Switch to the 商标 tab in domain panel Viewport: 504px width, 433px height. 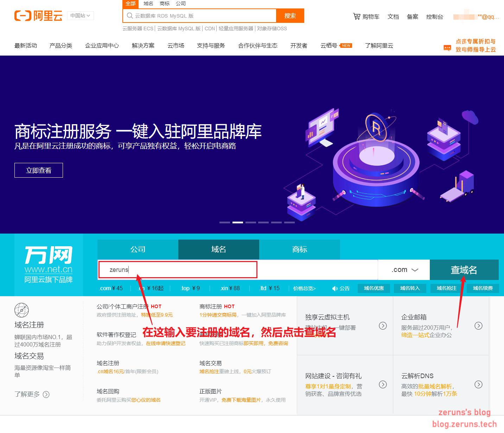300,249
